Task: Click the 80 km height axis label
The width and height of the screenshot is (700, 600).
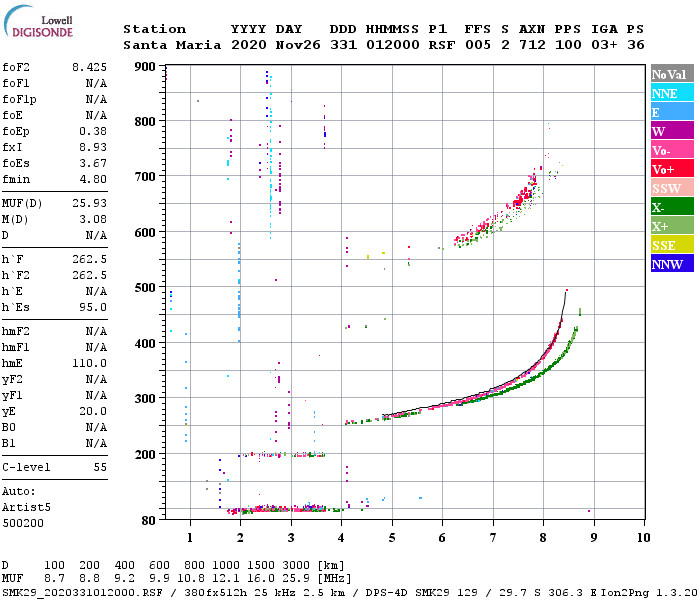Action: pyautogui.click(x=149, y=521)
